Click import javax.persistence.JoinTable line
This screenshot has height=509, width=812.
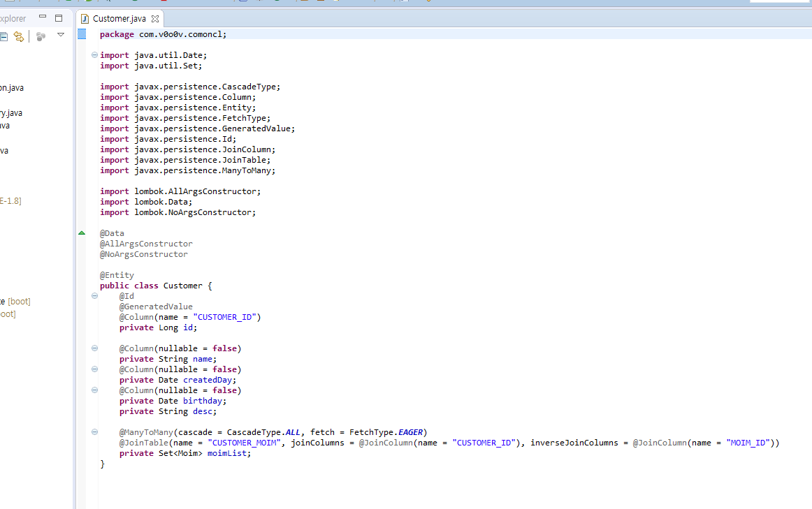(x=185, y=160)
